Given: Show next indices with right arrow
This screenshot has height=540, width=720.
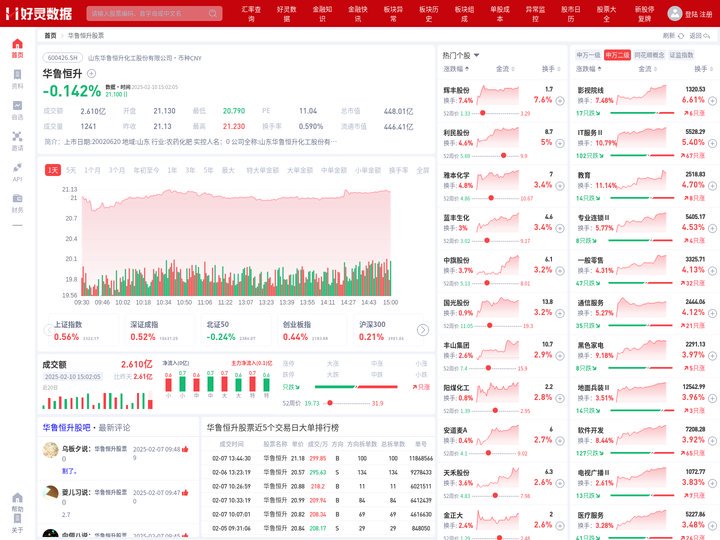Looking at the screenshot, I should [x=423, y=330].
